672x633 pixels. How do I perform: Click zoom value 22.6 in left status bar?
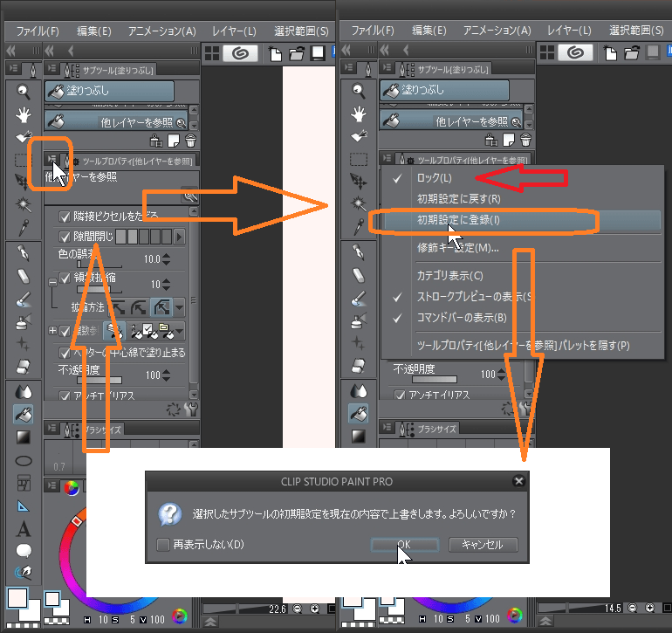pos(277,609)
